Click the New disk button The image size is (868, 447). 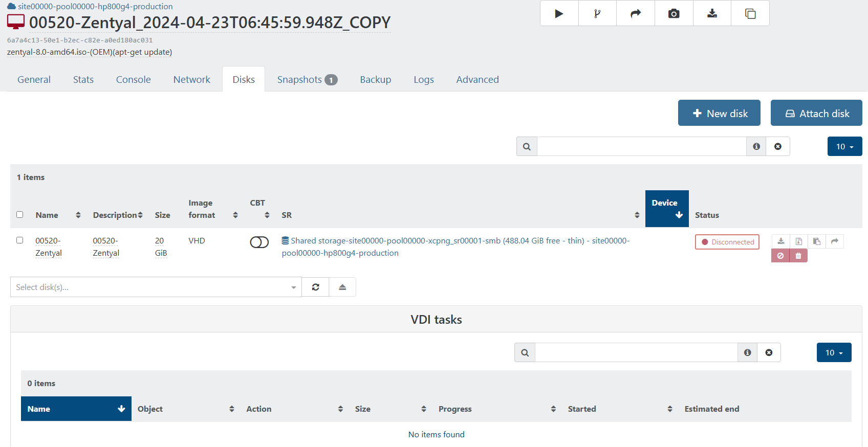point(719,114)
